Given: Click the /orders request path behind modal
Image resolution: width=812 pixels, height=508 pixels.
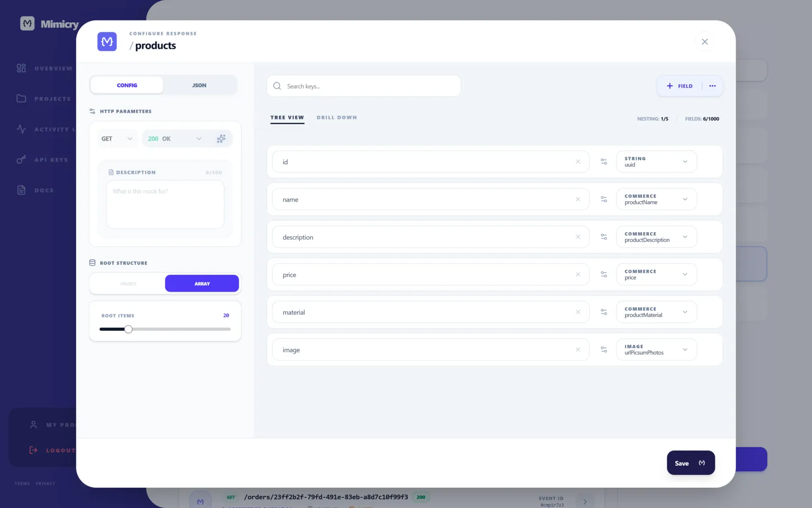Looking at the screenshot, I should point(326,497).
